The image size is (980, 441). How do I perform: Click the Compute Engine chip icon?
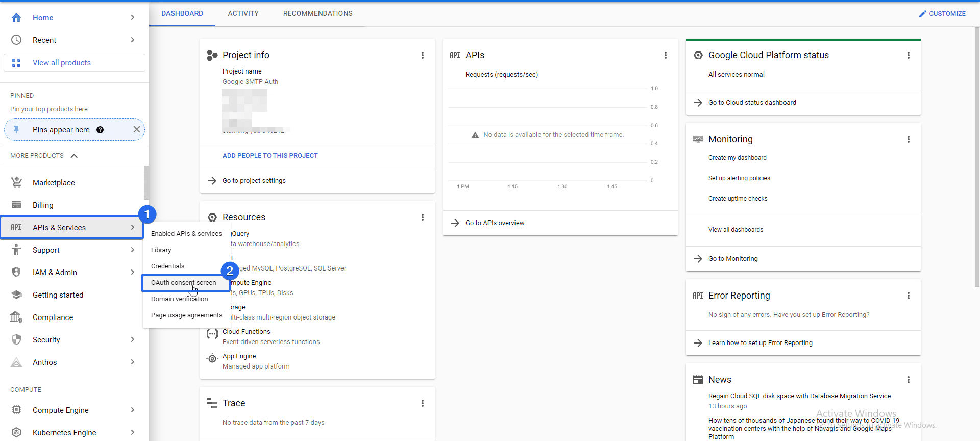[x=16, y=410]
